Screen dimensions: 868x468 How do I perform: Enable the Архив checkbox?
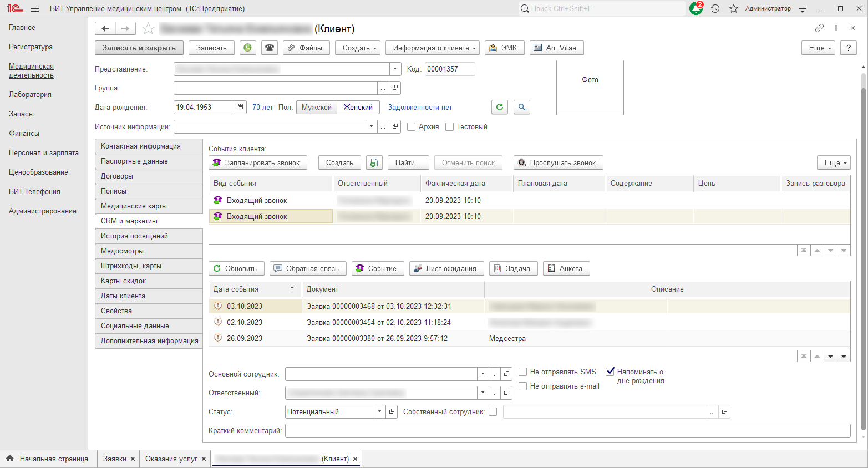pos(412,127)
